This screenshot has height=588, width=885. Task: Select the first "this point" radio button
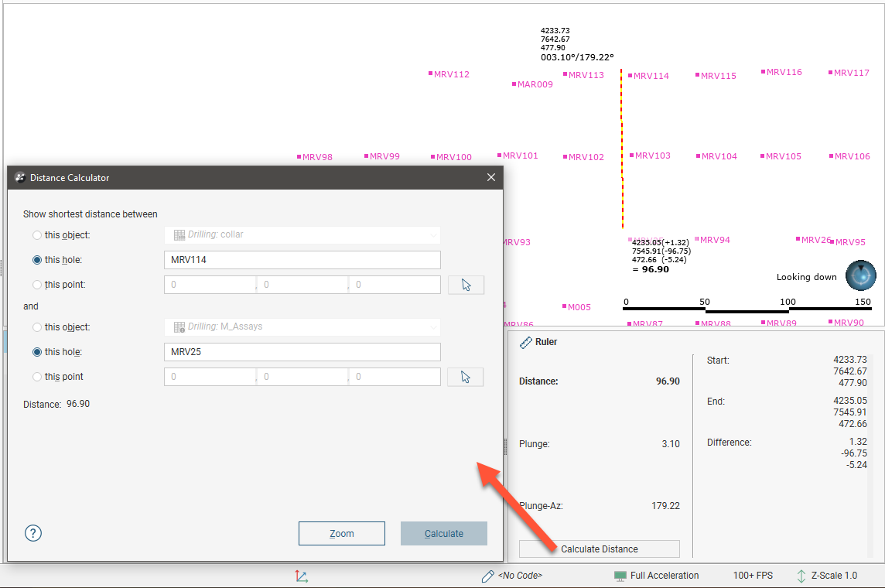click(37, 285)
